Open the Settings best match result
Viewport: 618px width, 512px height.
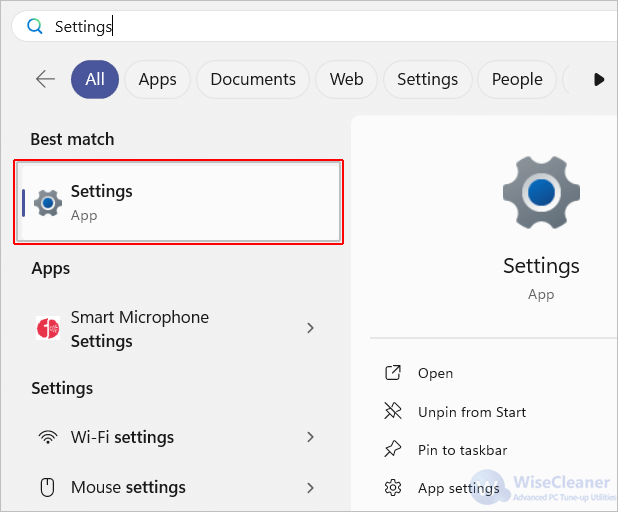coord(179,202)
